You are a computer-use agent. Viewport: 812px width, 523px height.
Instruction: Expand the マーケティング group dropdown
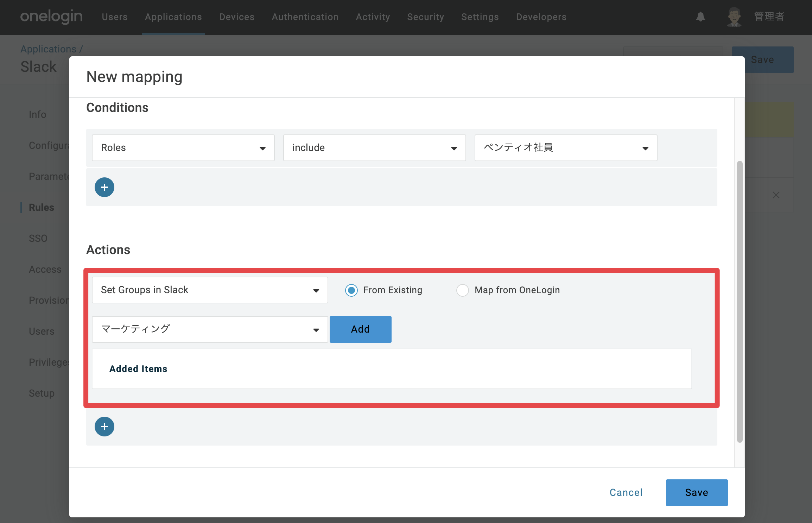tap(210, 329)
